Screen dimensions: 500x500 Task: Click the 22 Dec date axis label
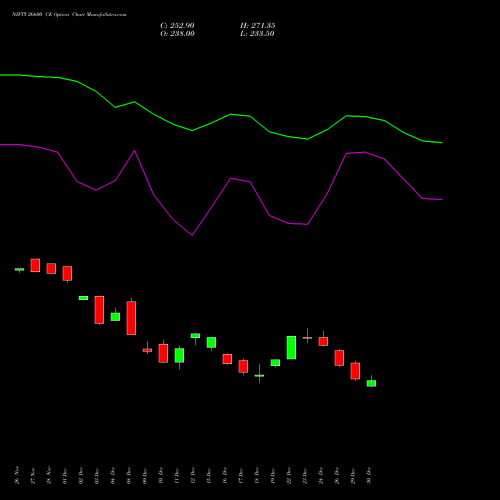coord(289,476)
